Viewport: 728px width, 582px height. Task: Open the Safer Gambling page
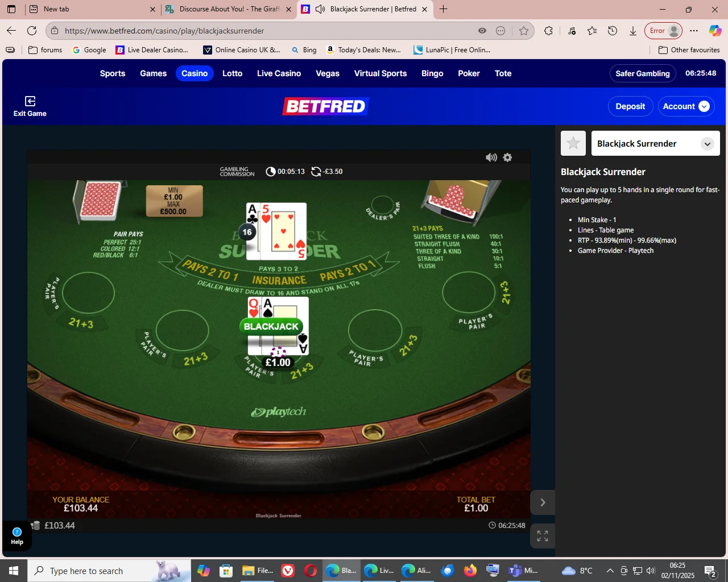pyautogui.click(x=643, y=73)
